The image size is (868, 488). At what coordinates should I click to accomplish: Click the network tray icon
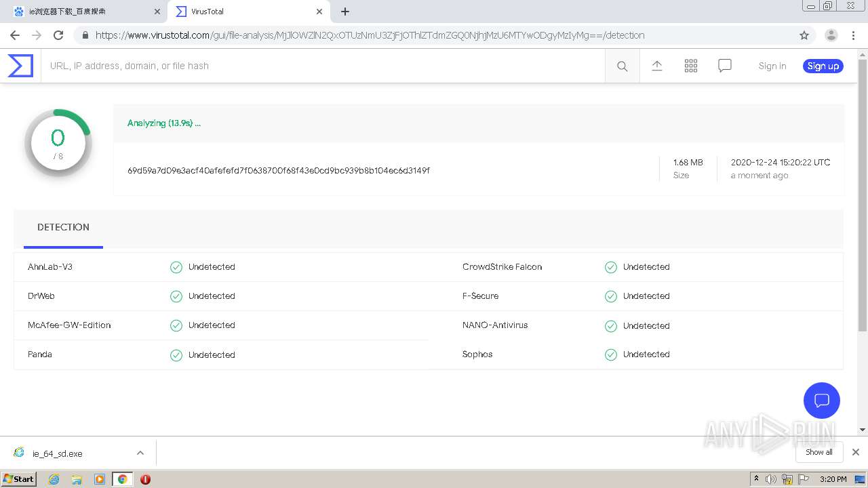[787, 479]
